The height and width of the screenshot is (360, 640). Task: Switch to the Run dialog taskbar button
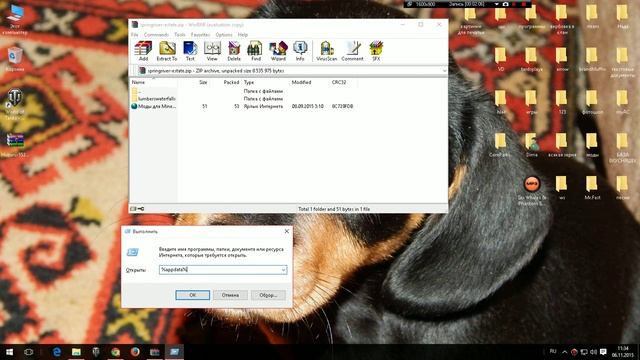point(174,352)
